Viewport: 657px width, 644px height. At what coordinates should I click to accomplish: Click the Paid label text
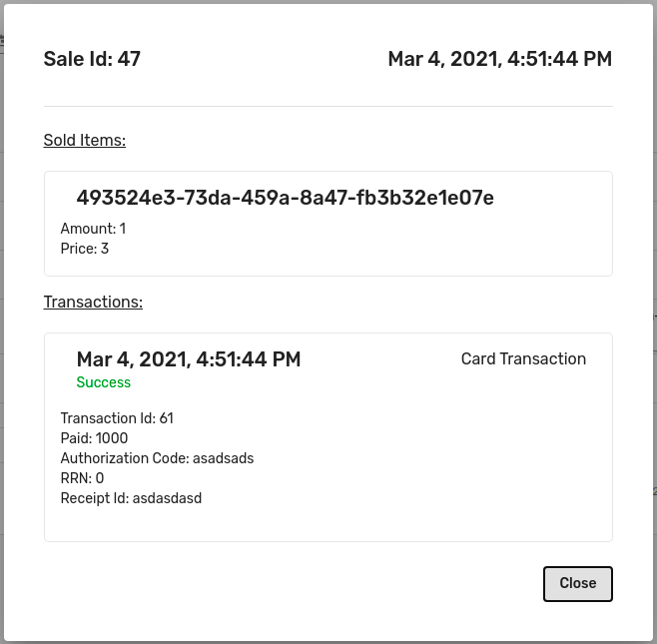pos(75,438)
